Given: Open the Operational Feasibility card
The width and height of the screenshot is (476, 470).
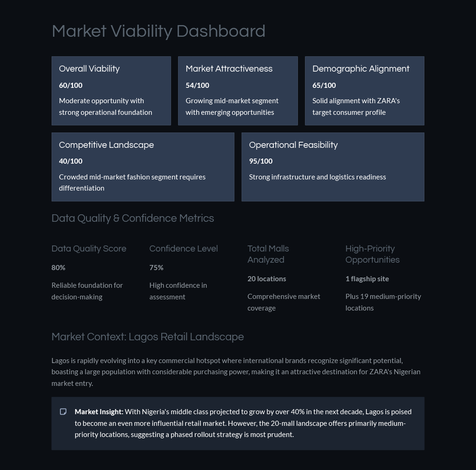Looking at the screenshot, I should [333, 167].
